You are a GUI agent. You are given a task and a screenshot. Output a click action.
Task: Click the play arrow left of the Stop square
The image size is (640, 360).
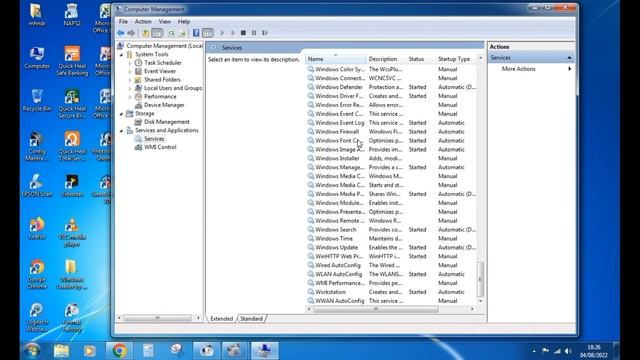coord(233,33)
